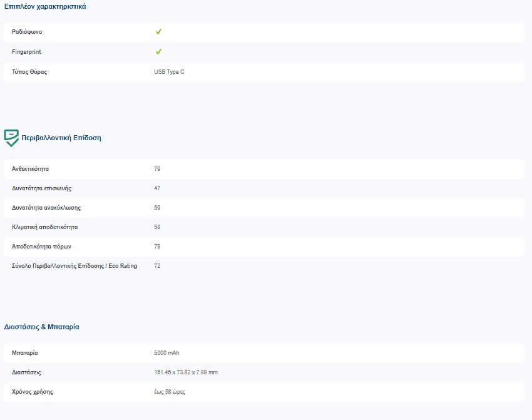Click the Μπαταρία row label
The image size is (532, 420).
tap(25, 353)
